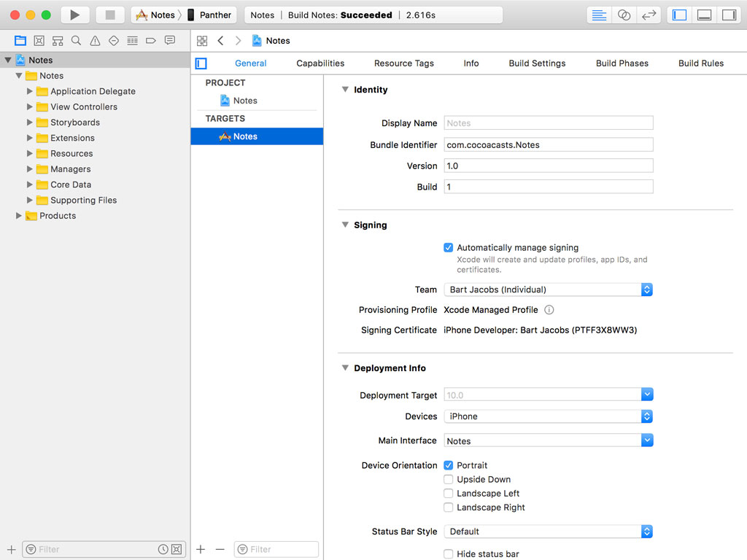
Task: Open the Main Interface dropdown
Action: 647,441
